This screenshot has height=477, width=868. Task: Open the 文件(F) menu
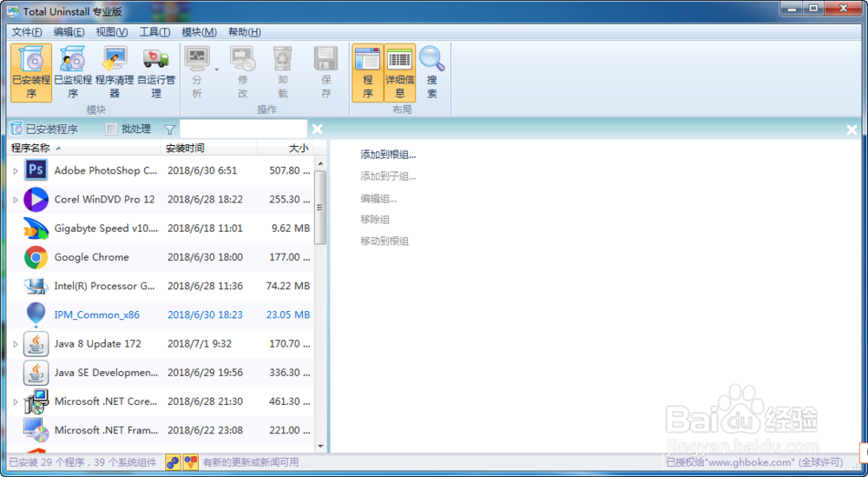tap(27, 32)
